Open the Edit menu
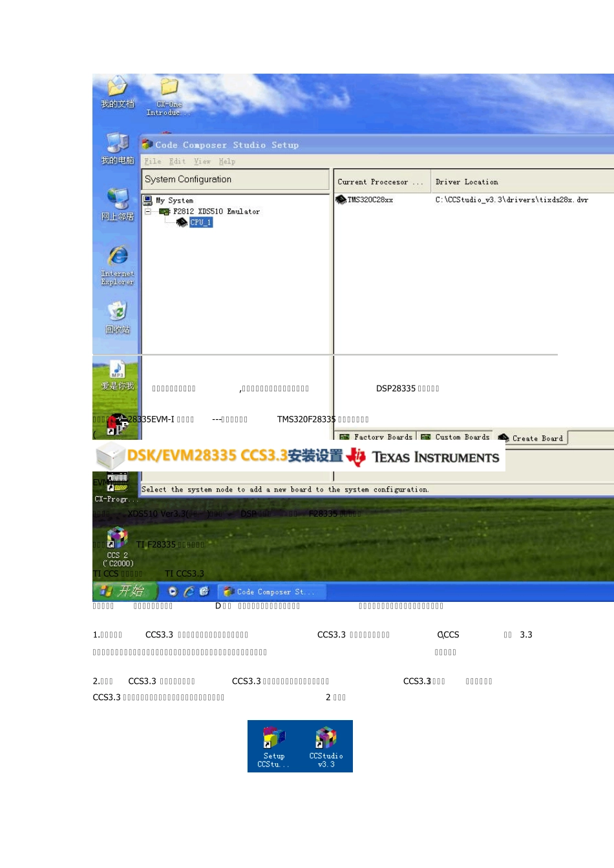The height and width of the screenshot is (868, 614). 177,161
